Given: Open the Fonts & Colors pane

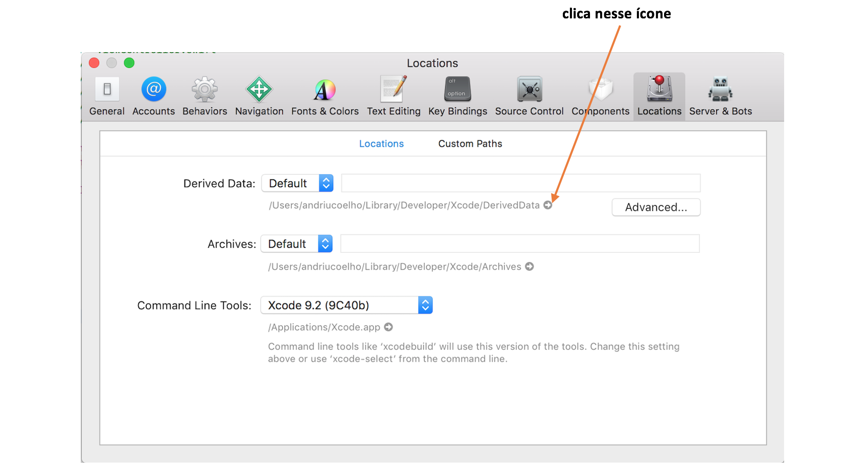Looking at the screenshot, I should (325, 96).
